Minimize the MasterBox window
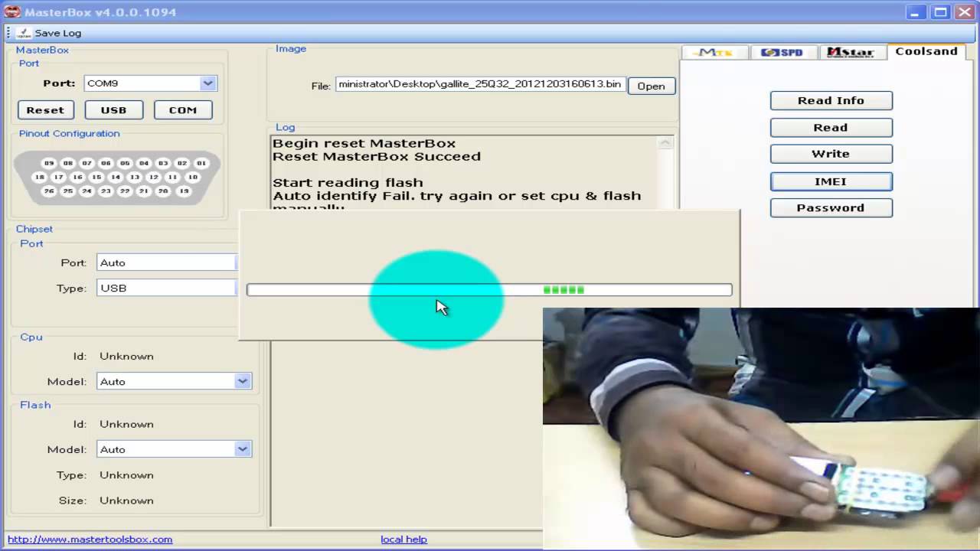Image resolution: width=980 pixels, height=551 pixels. 916,12
